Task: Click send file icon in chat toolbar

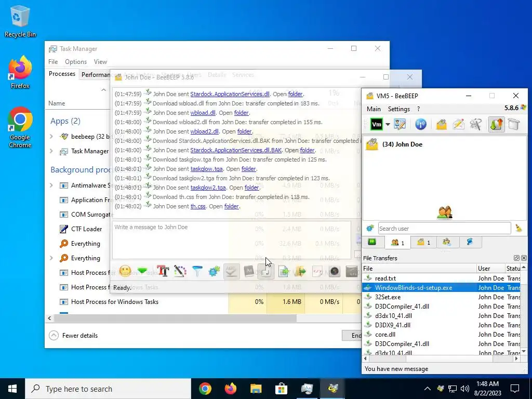Action: [283, 271]
